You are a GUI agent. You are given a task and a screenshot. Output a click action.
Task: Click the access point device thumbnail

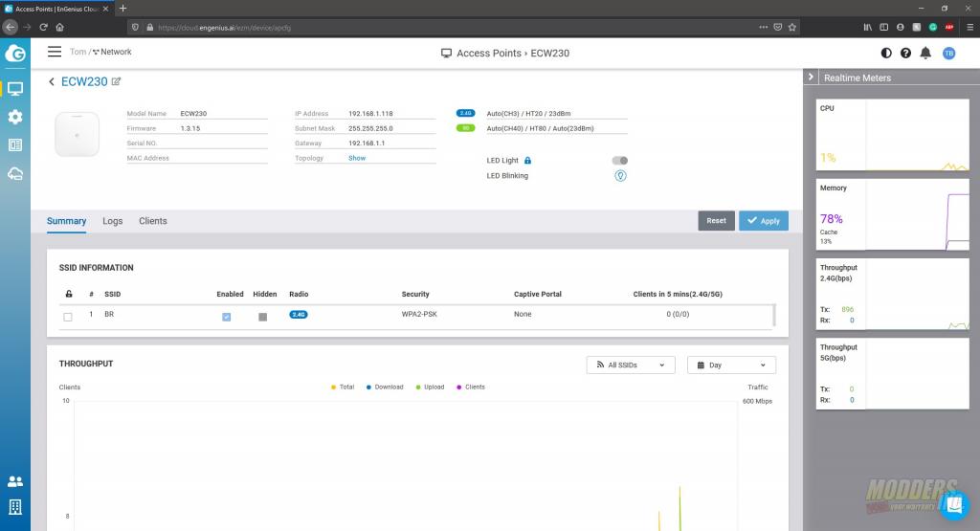coord(77,134)
